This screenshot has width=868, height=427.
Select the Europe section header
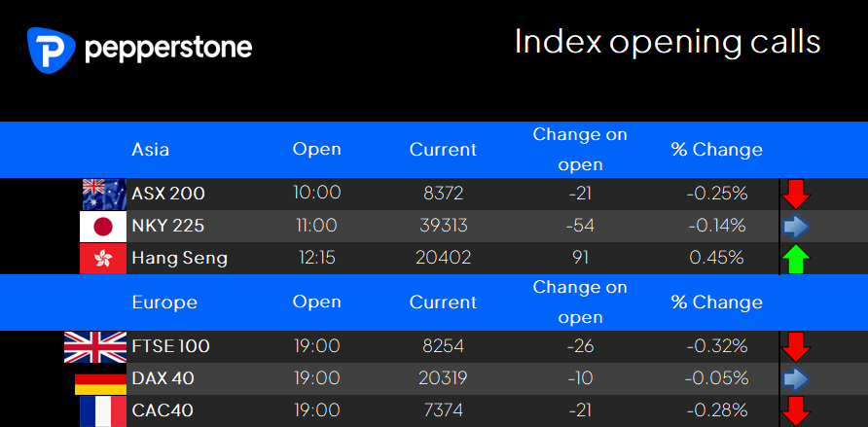tap(164, 302)
